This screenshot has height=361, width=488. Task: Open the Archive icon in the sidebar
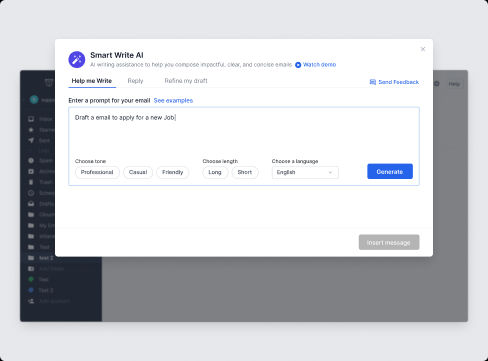click(31, 171)
